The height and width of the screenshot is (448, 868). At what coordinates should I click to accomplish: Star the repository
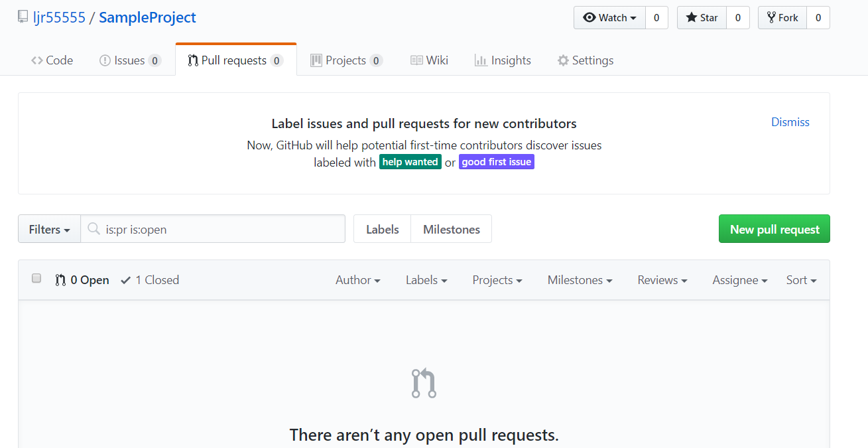(702, 18)
